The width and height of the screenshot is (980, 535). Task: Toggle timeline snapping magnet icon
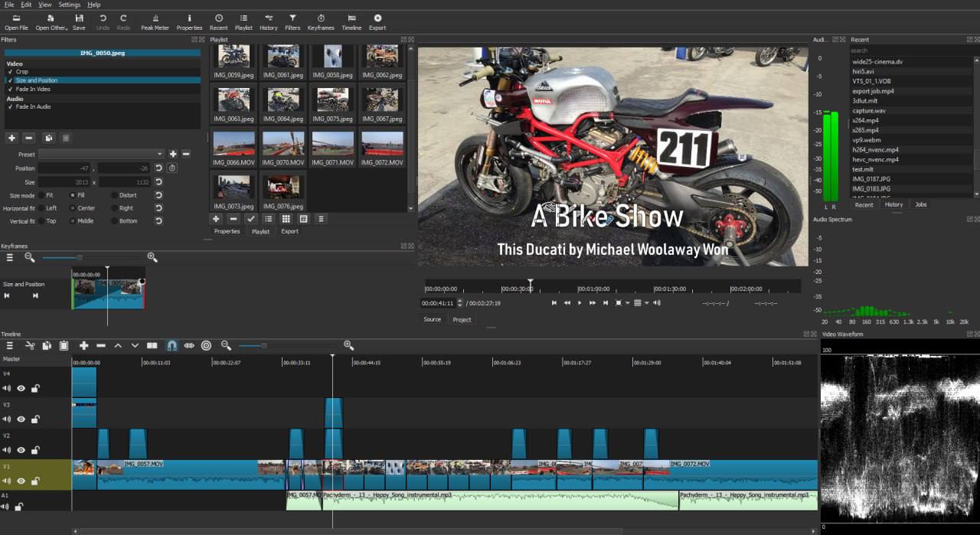(x=172, y=346)
